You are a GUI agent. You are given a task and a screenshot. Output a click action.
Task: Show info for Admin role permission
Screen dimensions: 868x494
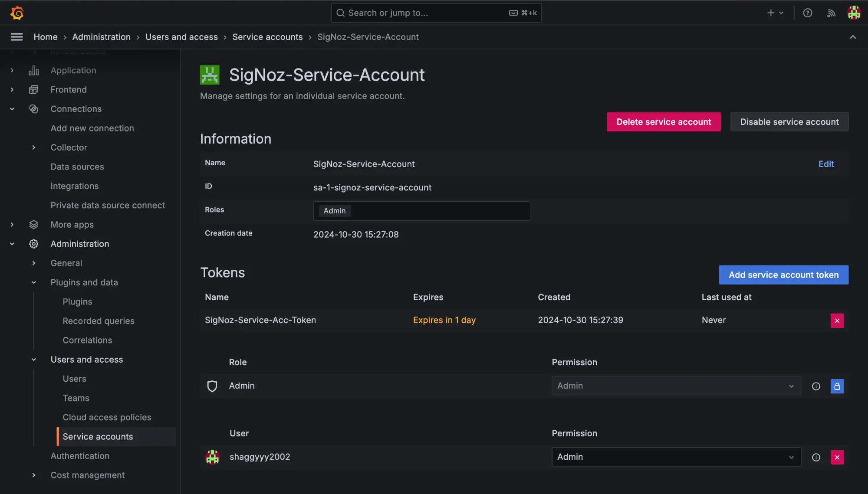(816, 386)
